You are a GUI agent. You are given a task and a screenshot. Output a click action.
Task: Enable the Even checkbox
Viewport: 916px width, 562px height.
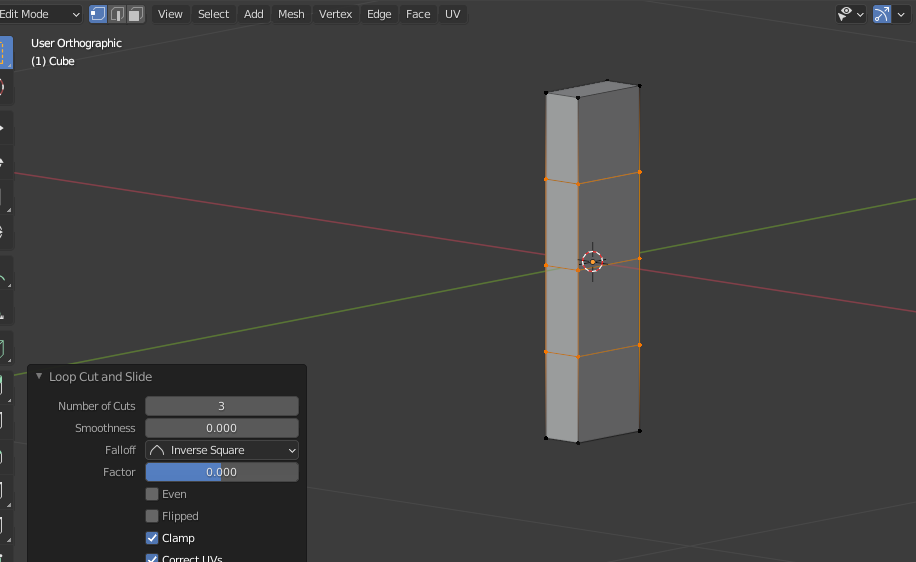coord(152,494)
